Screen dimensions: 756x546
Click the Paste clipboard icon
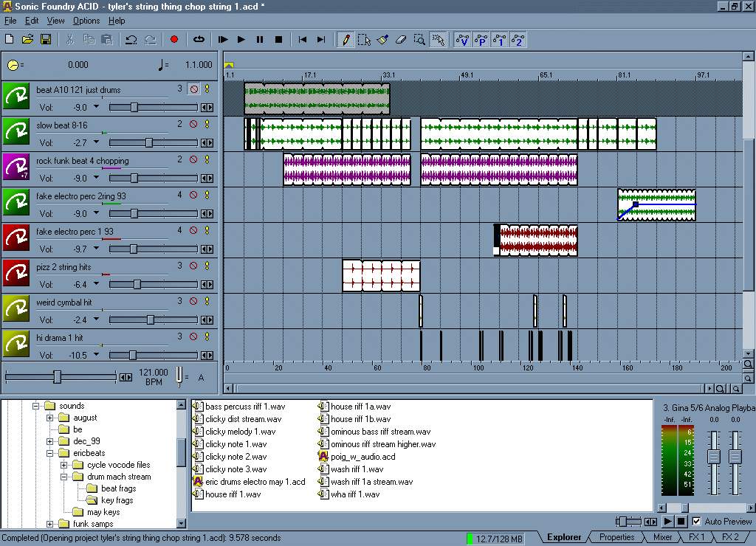pyautogui.click(x=107, y=40)
